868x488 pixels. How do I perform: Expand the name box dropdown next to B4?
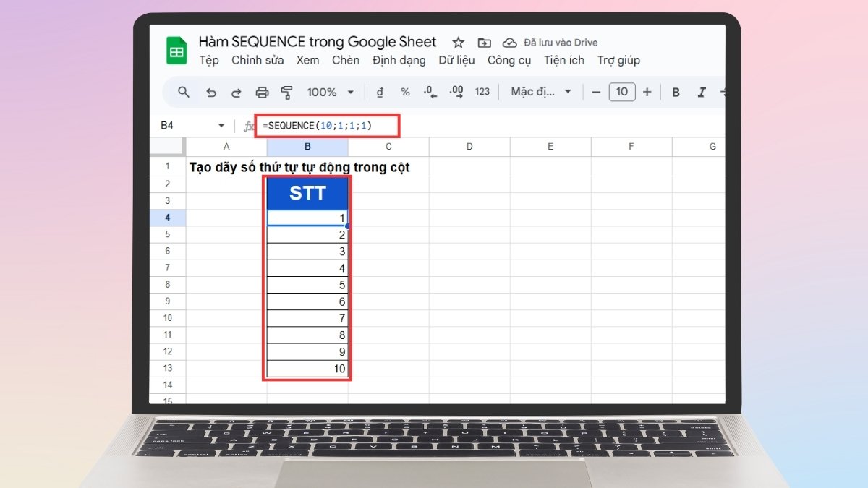point(221,124)
